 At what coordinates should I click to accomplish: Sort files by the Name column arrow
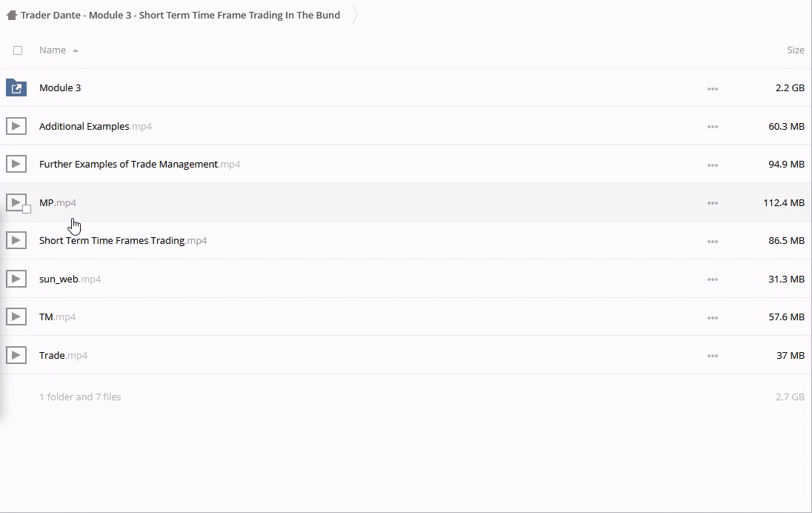[x=76, y=50]
